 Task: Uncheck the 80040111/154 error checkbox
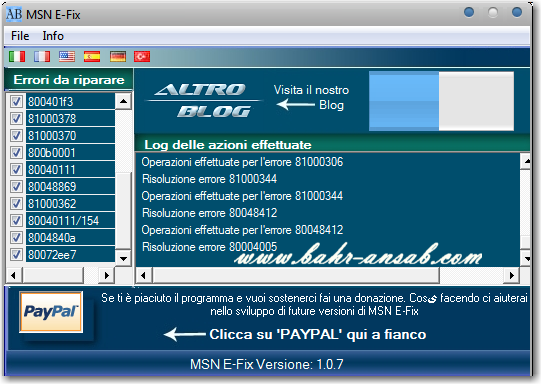pyautogui.click(x=16, y=220)
